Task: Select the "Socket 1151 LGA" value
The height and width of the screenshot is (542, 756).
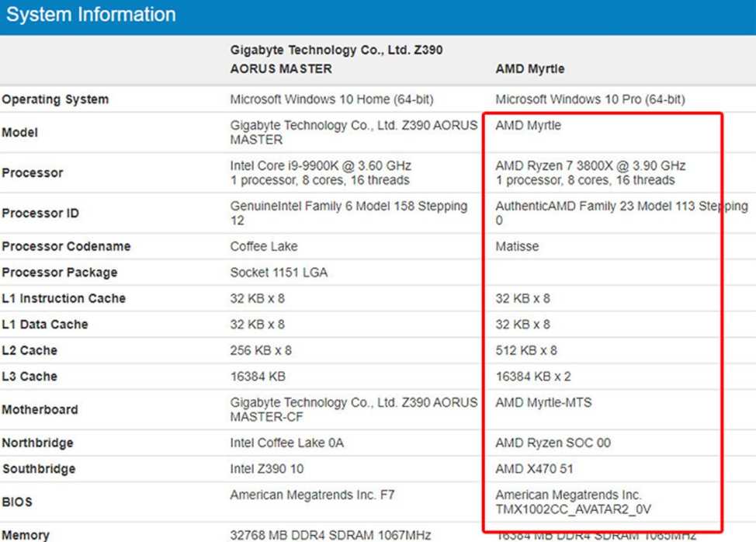Action: [279, 273]
